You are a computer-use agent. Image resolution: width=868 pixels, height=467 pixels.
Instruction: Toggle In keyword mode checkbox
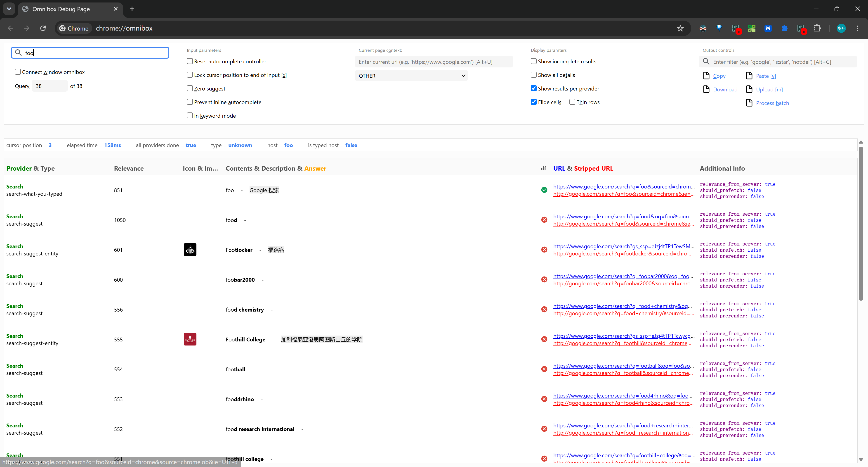click(x=190, y=115)
